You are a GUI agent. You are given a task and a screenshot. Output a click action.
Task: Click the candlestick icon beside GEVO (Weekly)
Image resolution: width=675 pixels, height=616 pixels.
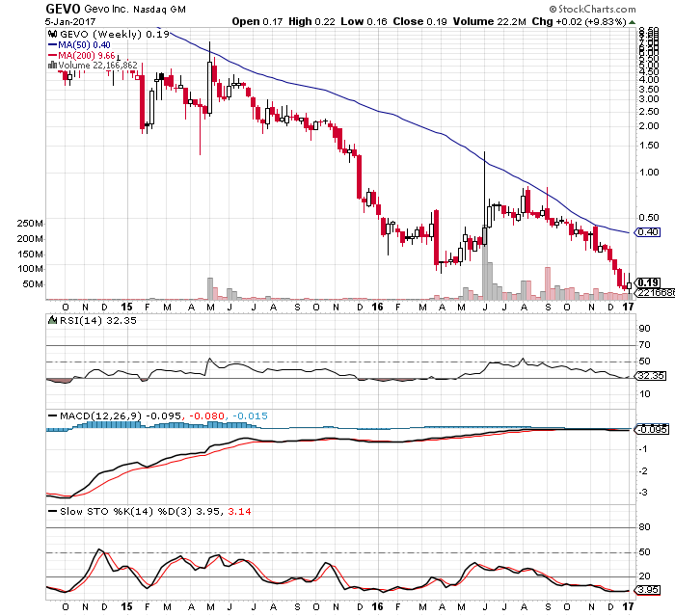52,34
